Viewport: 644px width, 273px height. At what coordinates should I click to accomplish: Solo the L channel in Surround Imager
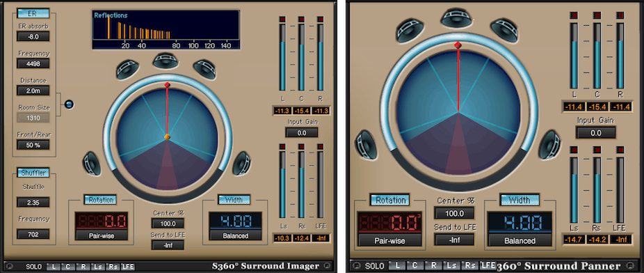[54, 267]
